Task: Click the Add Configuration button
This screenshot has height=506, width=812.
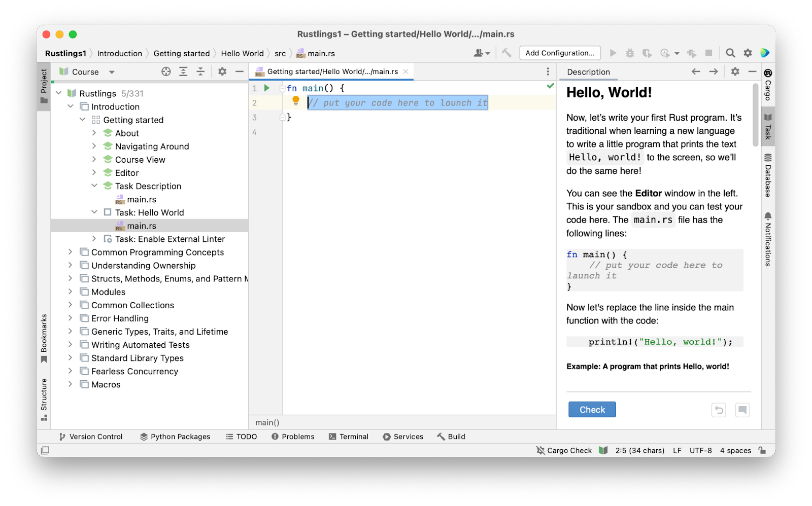Action: 560,53
